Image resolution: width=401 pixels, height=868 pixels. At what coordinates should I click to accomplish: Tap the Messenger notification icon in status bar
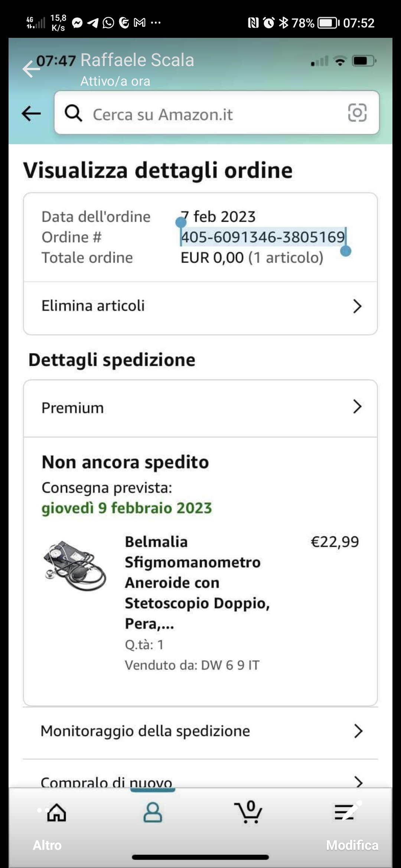click(77, 23)
